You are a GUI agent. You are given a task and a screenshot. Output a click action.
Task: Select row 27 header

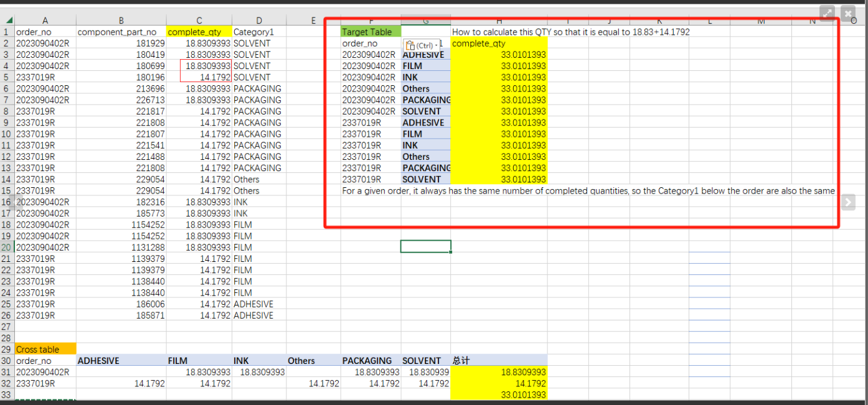click(7, 327)
